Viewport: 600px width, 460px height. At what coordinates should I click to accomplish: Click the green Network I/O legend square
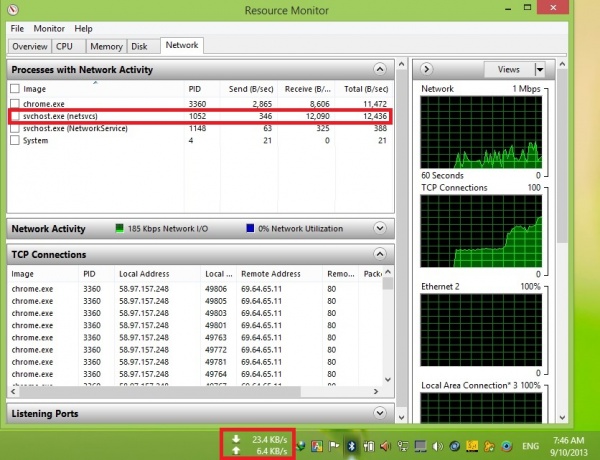coord(119,228)
